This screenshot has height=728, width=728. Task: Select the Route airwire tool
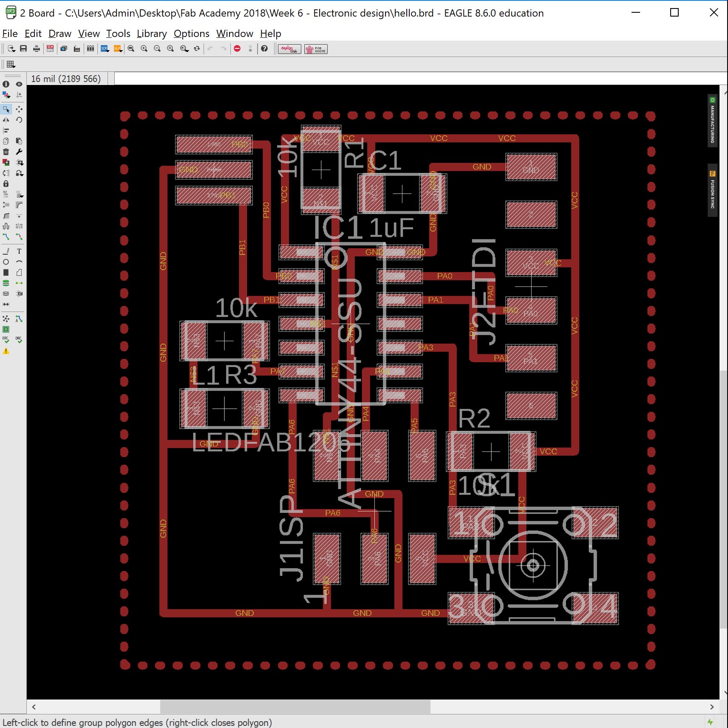point(6,237)
